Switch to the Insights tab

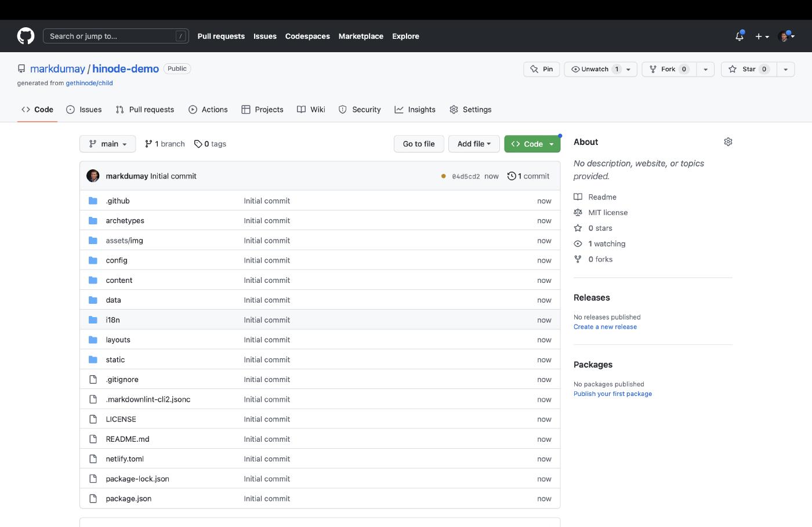click(x=415, y=110)
